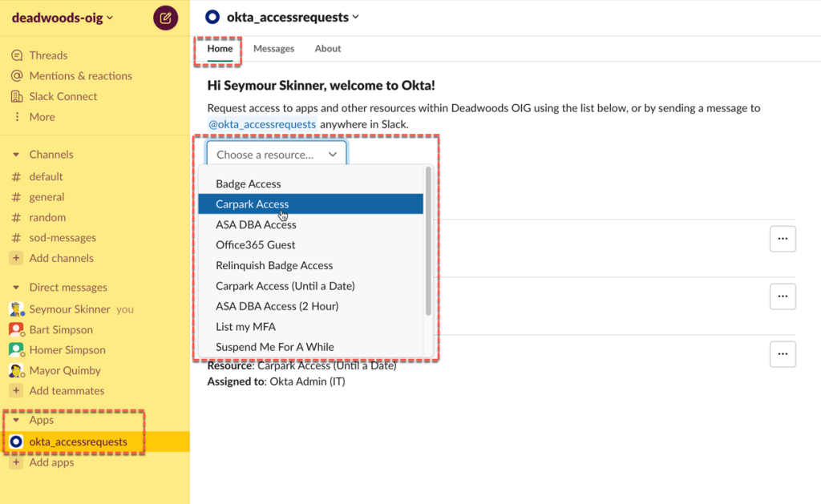Open the default channel
The height and width of the screenshot is (504, 821).
tap(46, 177)
